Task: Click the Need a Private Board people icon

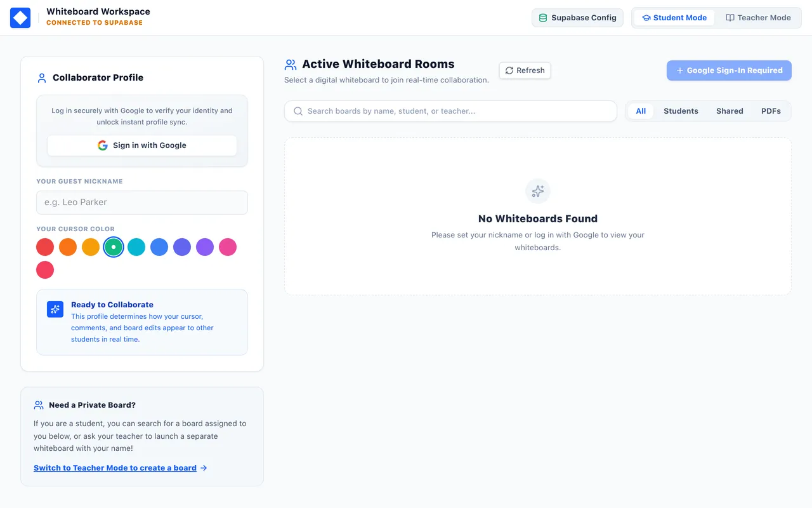Action: click(39, 405)
